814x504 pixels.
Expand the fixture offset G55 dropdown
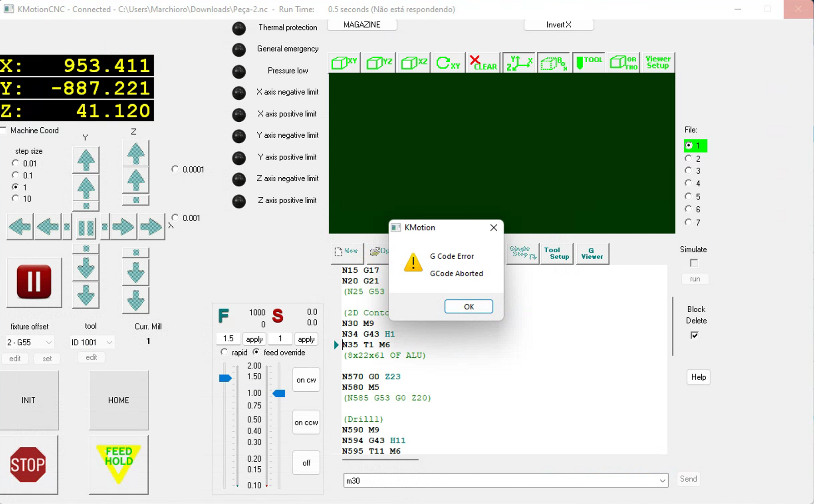[x=49, y=342]
